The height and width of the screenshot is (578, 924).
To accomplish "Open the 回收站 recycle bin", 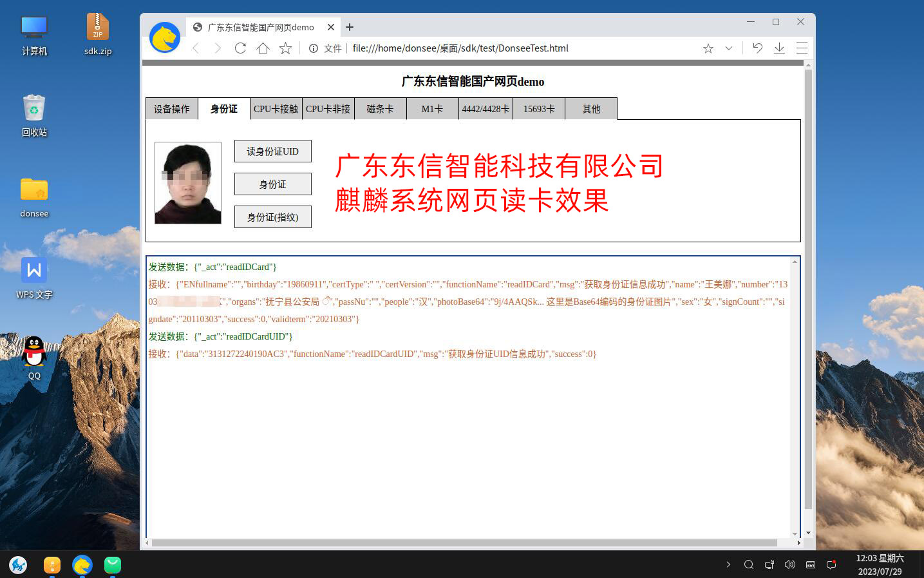I will [x=33, y=110].
